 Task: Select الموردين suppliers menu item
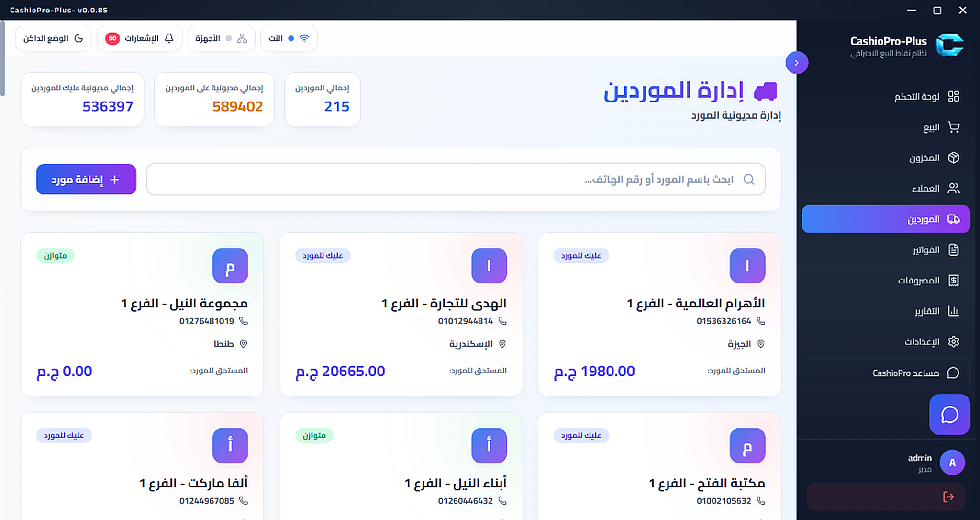pyautogui.click(x=886, y=219)
